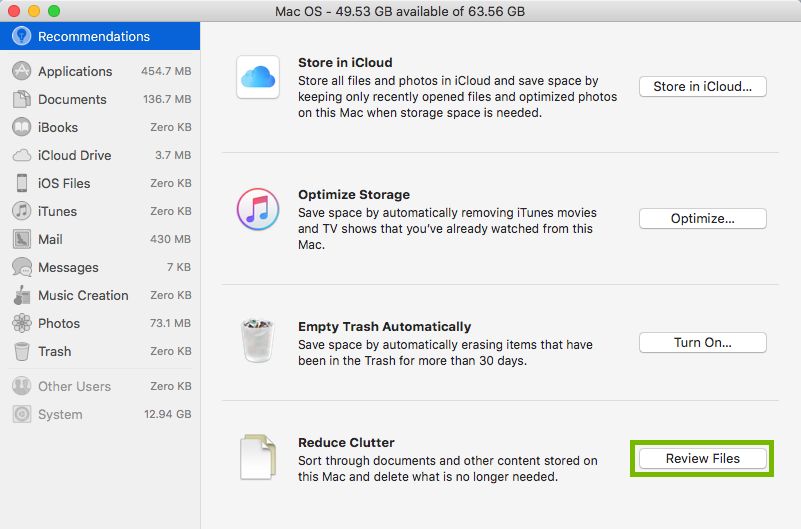Screen dimensions: 801x529
Task: Click the iOS Files phone icon
Action: pyautogui.click(x=21, y=183)
